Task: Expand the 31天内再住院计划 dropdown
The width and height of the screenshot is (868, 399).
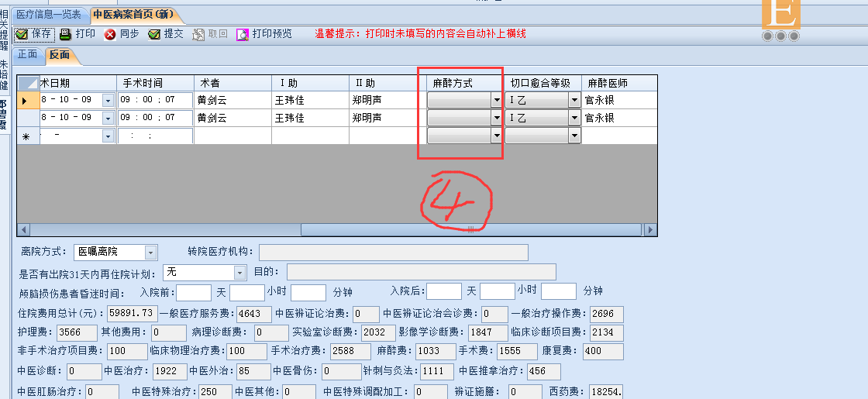Action: coord(239,272)
